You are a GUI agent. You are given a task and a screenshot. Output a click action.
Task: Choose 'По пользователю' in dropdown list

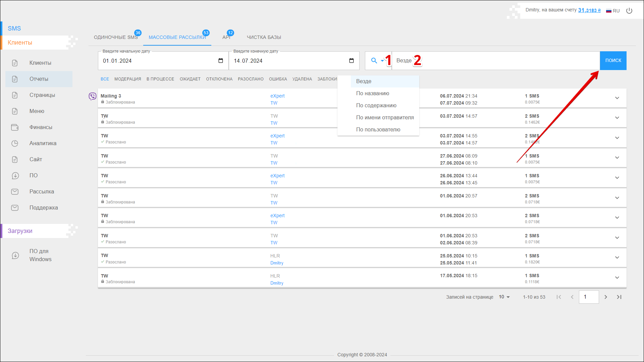(x=378, y=130)
